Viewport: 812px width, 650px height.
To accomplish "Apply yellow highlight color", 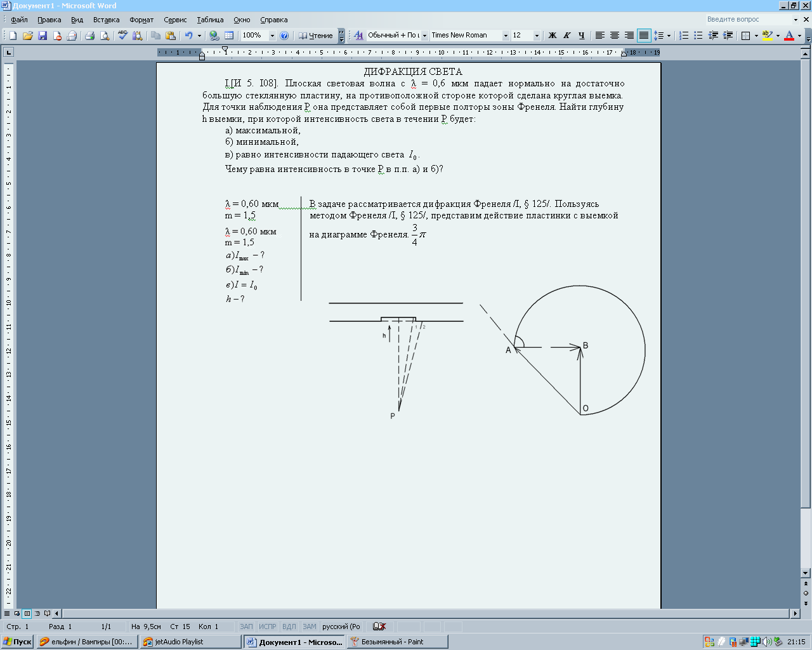I will [x=767, y=36].
